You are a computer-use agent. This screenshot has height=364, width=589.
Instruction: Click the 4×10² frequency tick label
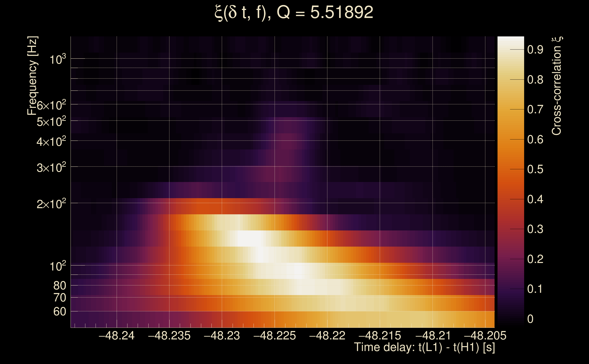[x=51, y=142]
